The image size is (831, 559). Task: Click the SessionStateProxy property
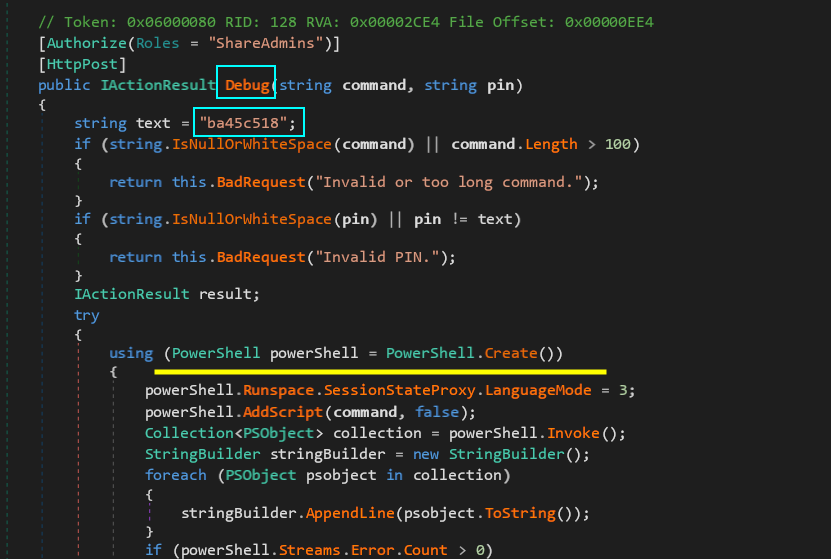(x=400, y=391)
